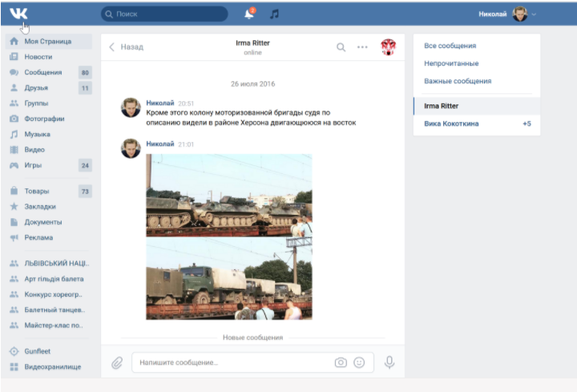The height and width of the screenshot is (392, 577).
Task: Open the tanks on train photo
Action: tap(228, 194)
